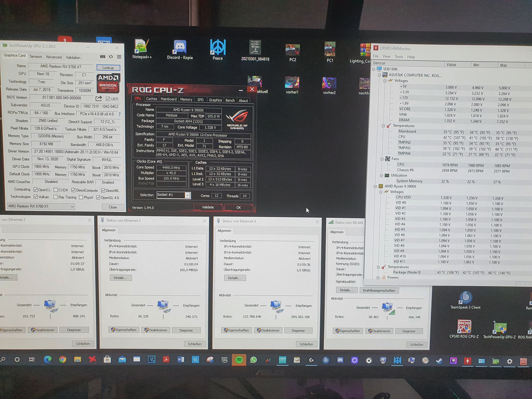
Task: Click the Spotify icon in the taskbar
Action: [x=239, y=360]
